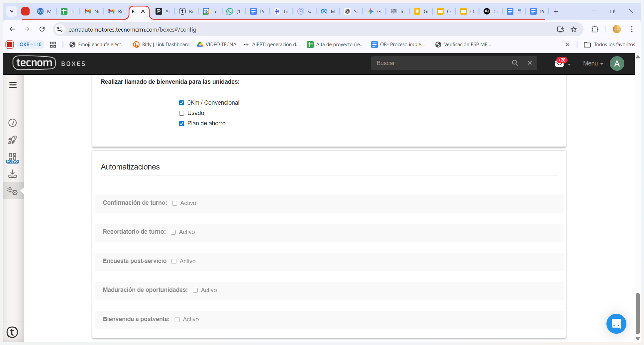Open the mail notifications dropdown
The width and height of the screenshot is (644, 345).
[562, 63]
